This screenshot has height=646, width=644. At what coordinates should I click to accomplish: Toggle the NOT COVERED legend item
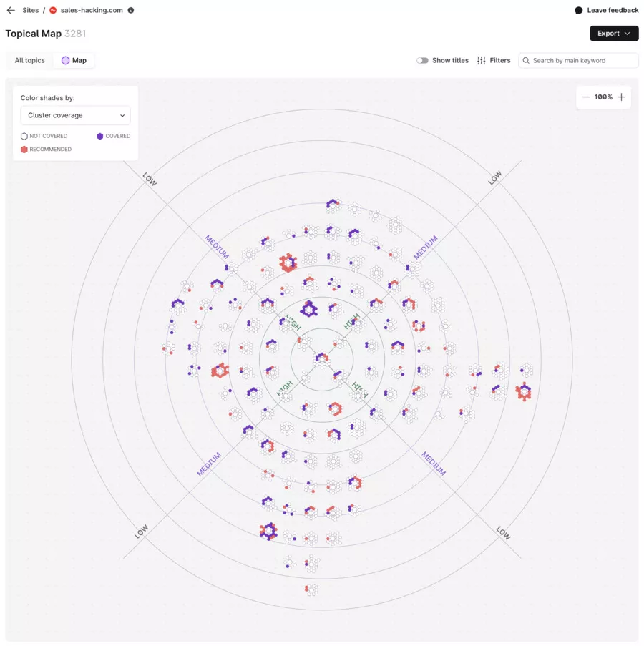(x=24, y=135)
